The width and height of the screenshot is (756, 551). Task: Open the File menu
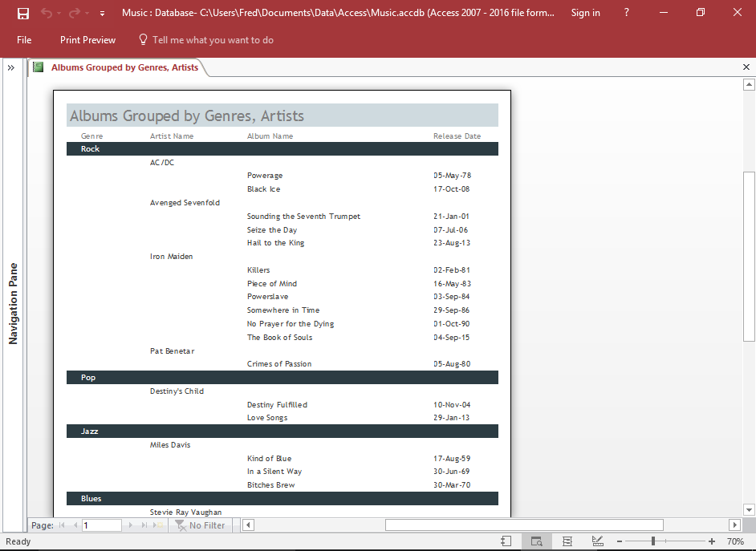pyautogui.click(x=23, y=39)
